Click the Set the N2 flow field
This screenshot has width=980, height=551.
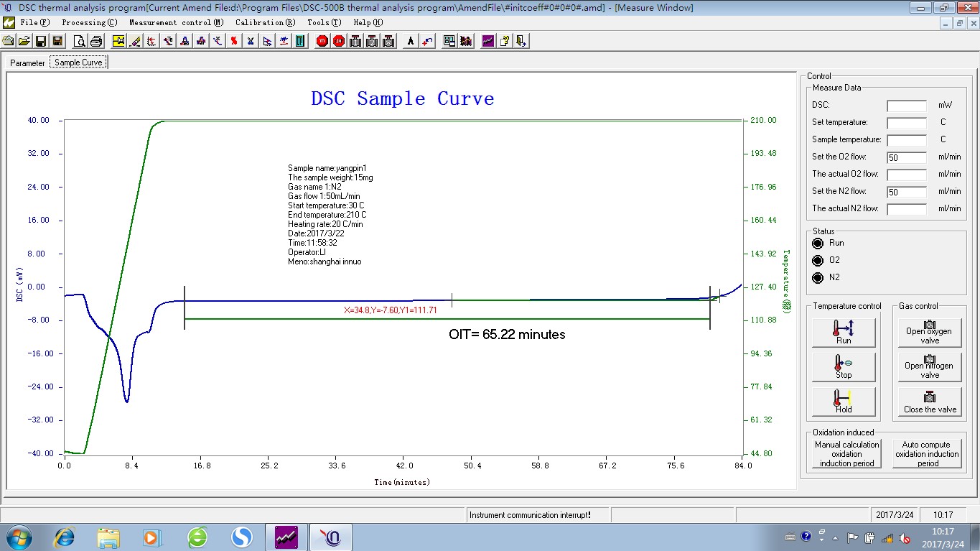[907, 192]
